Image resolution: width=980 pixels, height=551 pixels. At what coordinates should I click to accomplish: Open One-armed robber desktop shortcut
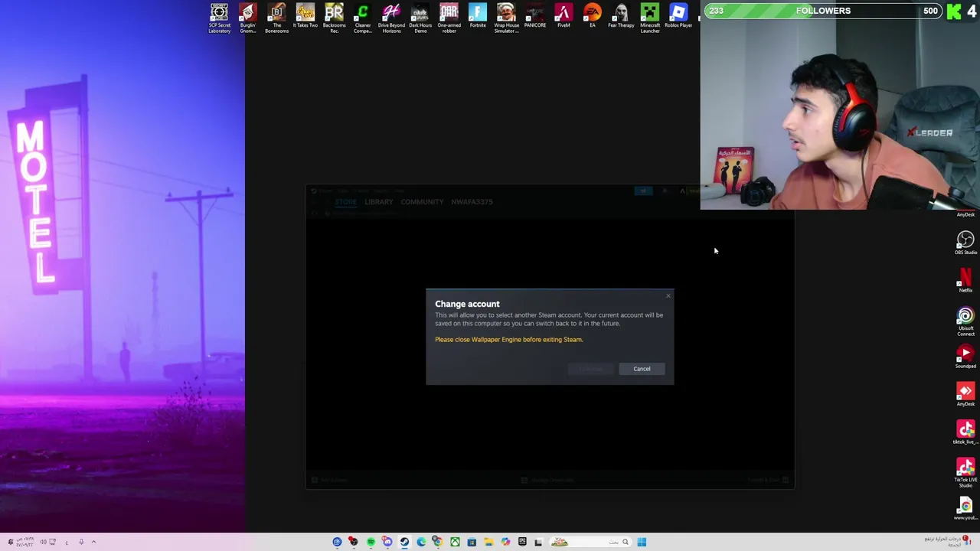(x=449, y=18)
